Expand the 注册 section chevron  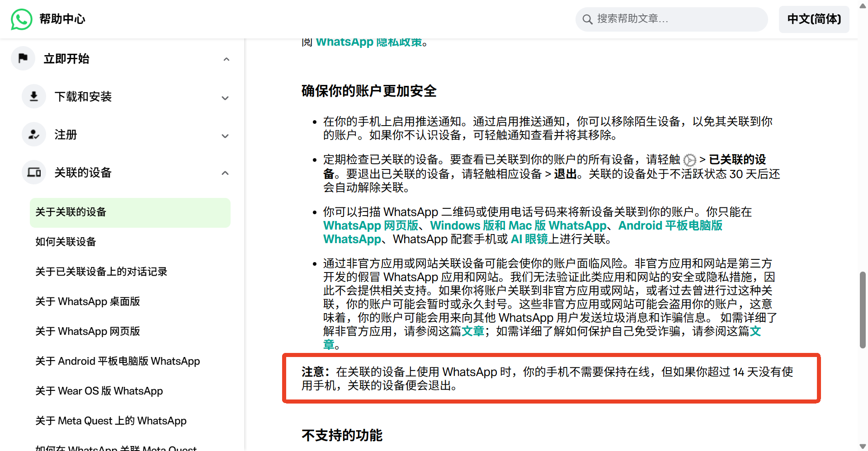pos(225,136)
